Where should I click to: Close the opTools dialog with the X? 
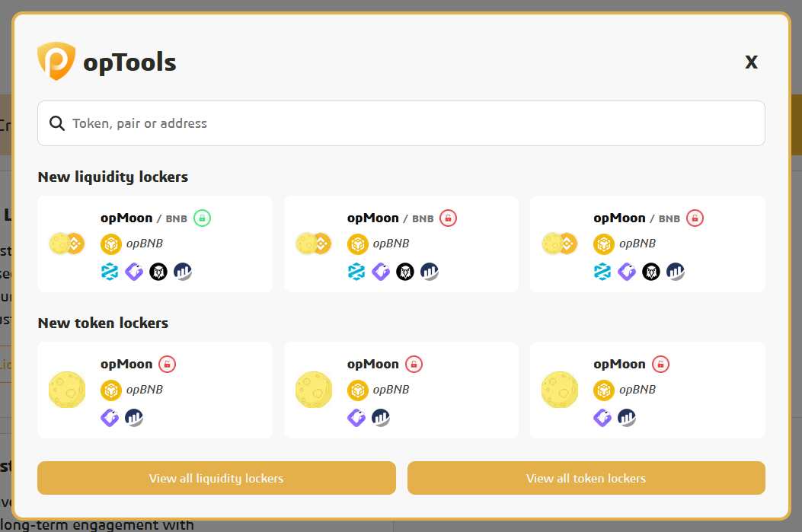(751, 62)
